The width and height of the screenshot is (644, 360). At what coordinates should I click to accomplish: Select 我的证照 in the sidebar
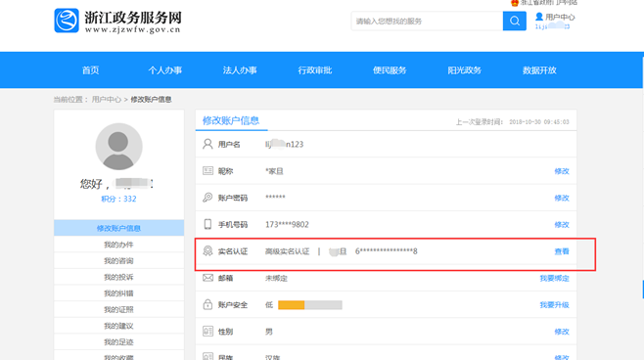click(x=118, y=309)
